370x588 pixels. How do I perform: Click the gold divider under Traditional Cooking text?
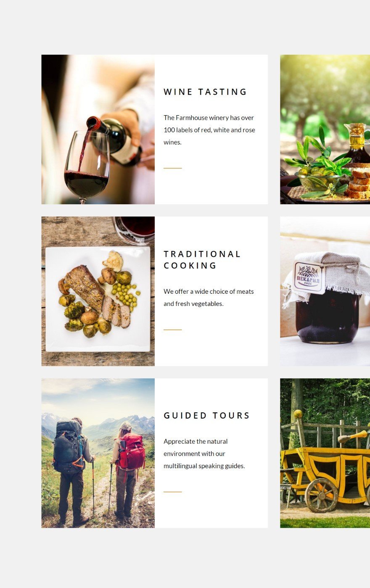(x=173, y=330)
